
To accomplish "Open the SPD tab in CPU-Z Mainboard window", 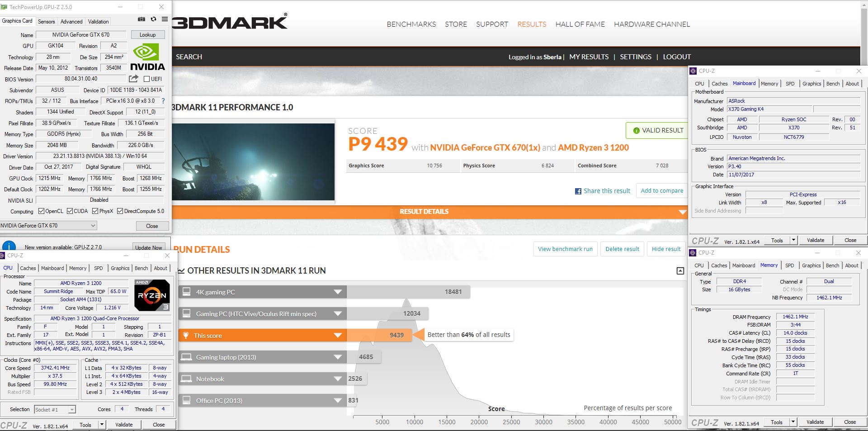I will point(790,84).
